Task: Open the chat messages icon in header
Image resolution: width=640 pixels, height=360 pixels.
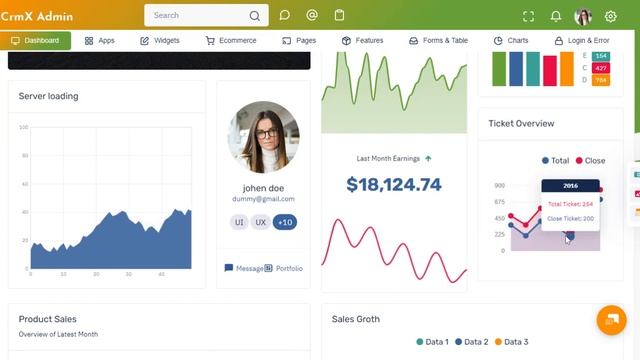Action: [x=284, y=16]
